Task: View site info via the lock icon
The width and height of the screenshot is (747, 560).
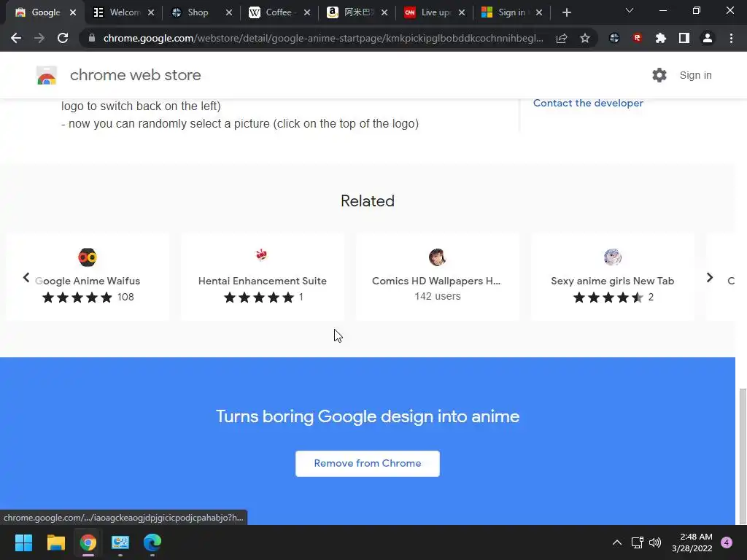Action: coord(92,38)
